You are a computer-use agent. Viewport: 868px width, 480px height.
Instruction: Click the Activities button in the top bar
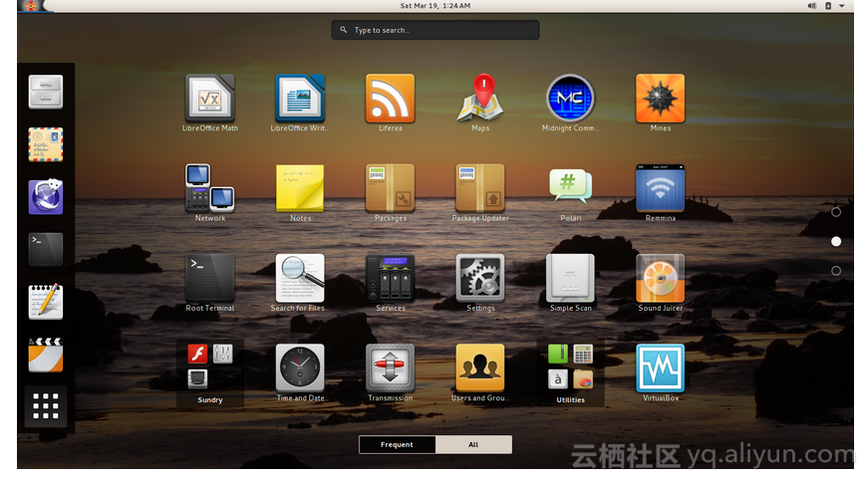(x=31, y=6)
